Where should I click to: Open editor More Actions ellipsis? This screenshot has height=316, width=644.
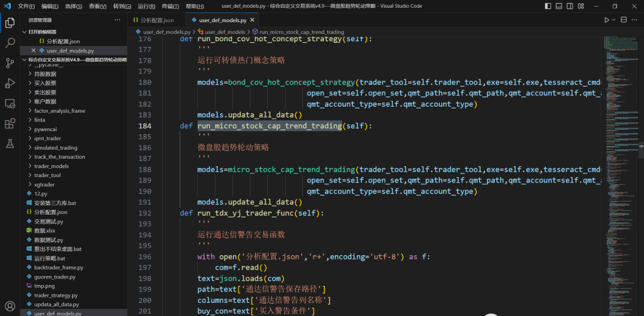click(634, 20)
